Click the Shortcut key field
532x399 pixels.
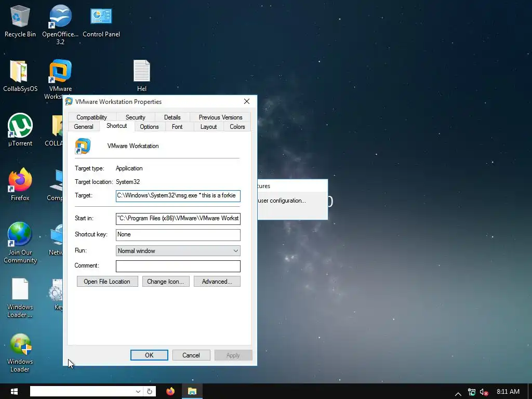click(178, 235)
